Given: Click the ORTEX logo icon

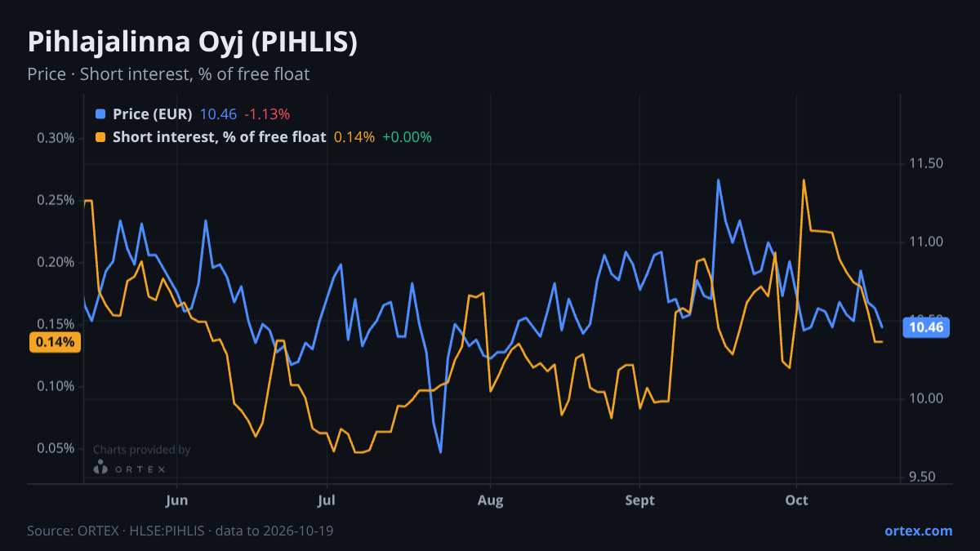Looking at the screenshot, I should [x=100, y=468].
